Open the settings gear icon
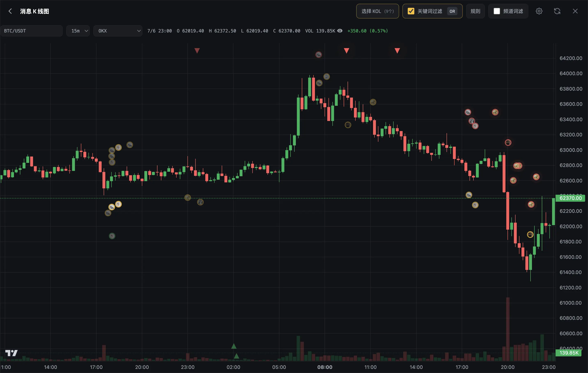 coord(539,11)
